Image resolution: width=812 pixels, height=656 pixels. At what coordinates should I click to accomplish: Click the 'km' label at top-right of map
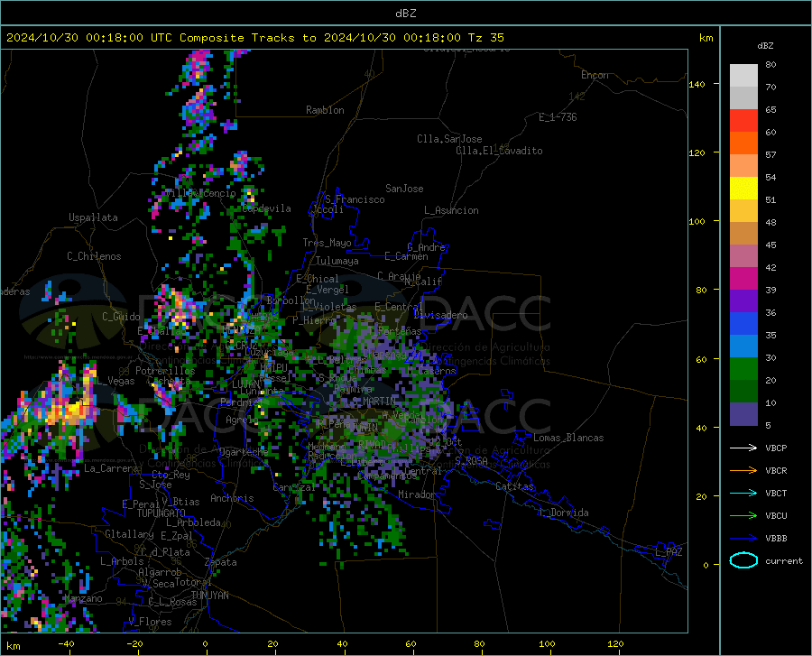point(706,38)
